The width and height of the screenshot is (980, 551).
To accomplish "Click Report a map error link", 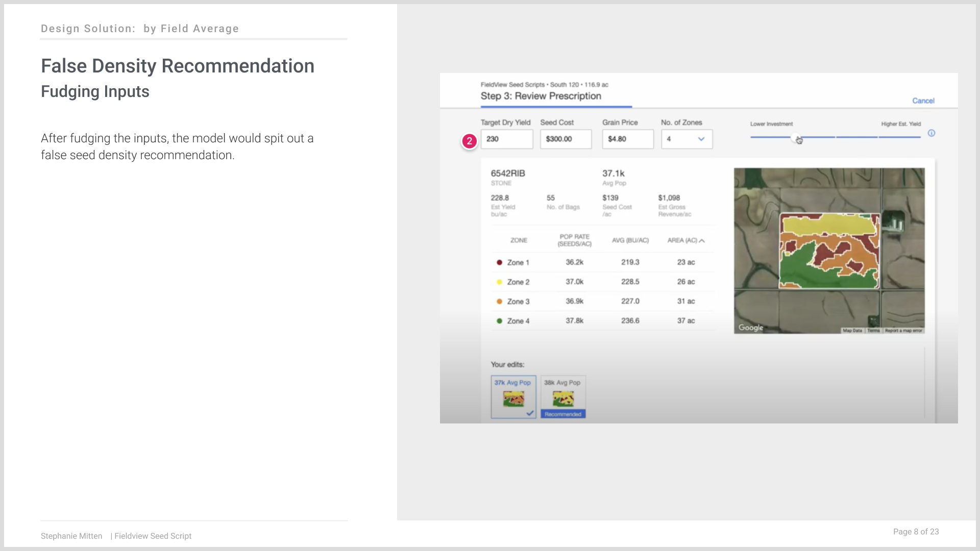I will click(903, 331).
